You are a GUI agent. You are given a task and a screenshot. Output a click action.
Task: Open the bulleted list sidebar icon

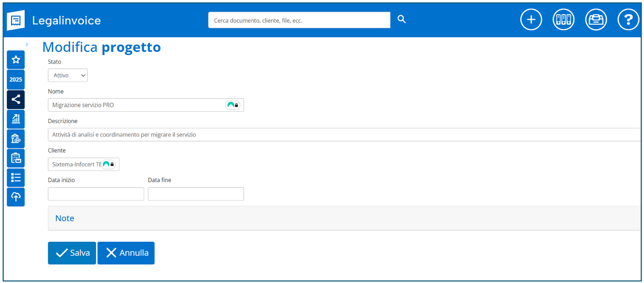pyautogui.click(x=16, y=178)
